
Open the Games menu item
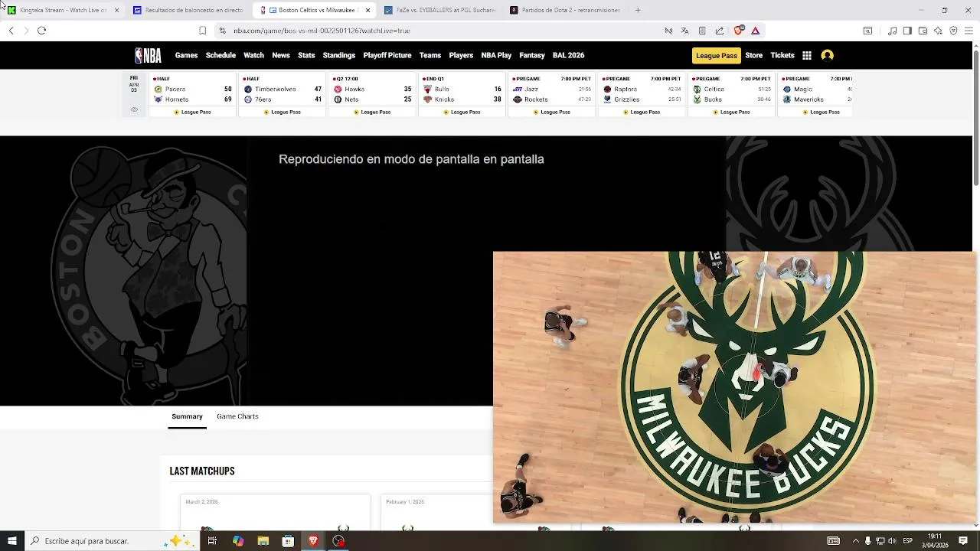tap(186, 55)
